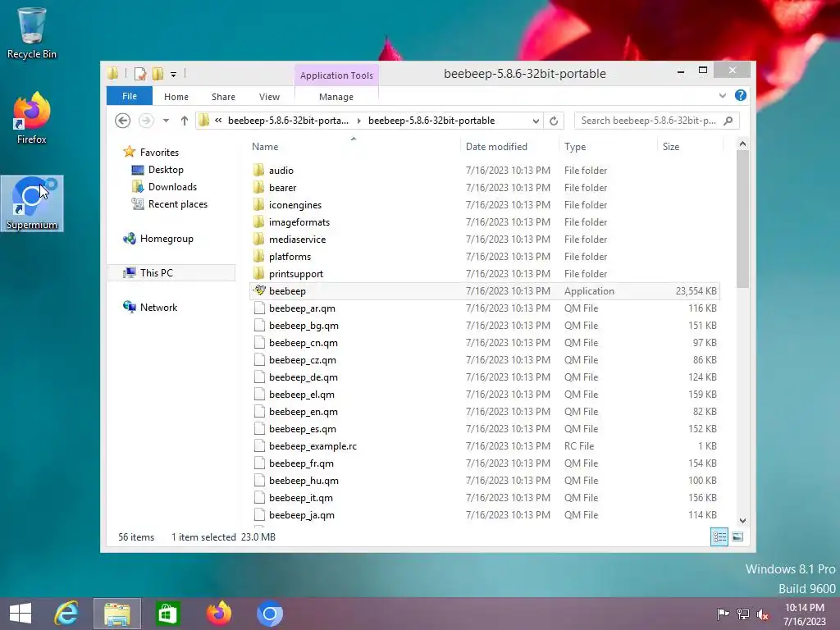Go up one folder level
840x630 pixels.
(x=185, y=121)
